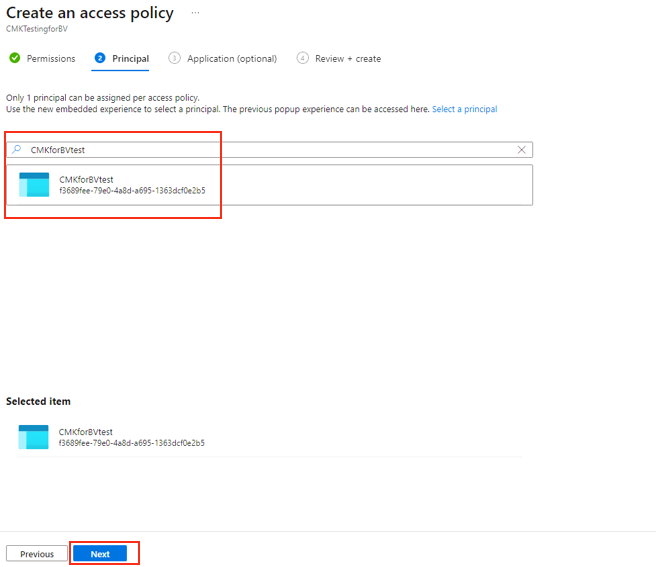Go back to the Permissions tab
This screenshot has height=567, width=656.
pos(50,59)
